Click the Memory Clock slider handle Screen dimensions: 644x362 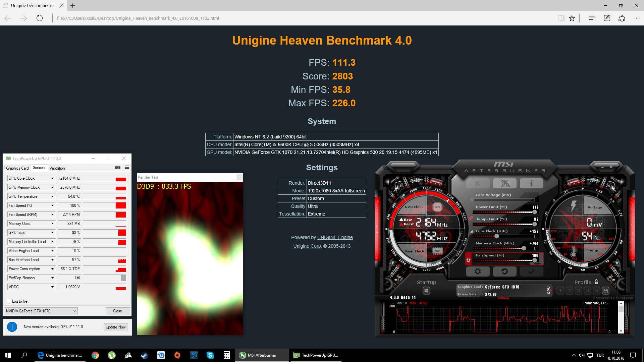524,248
